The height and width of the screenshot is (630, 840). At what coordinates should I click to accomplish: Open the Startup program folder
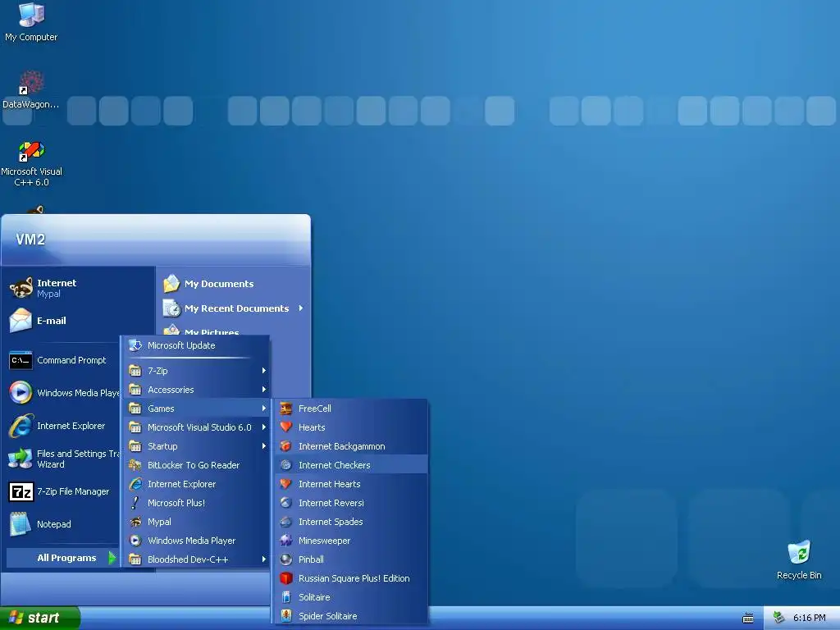point(195,446)
